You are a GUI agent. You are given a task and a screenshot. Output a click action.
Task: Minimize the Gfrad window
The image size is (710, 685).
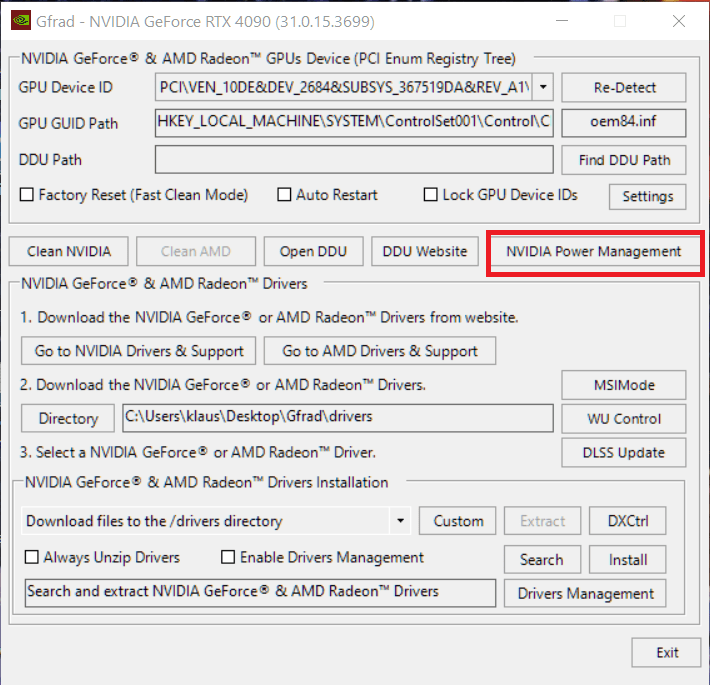pos(562,21)
